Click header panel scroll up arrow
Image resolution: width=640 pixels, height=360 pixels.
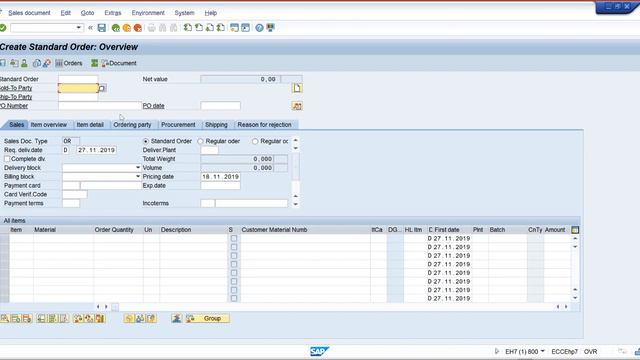tap(296, 140)
